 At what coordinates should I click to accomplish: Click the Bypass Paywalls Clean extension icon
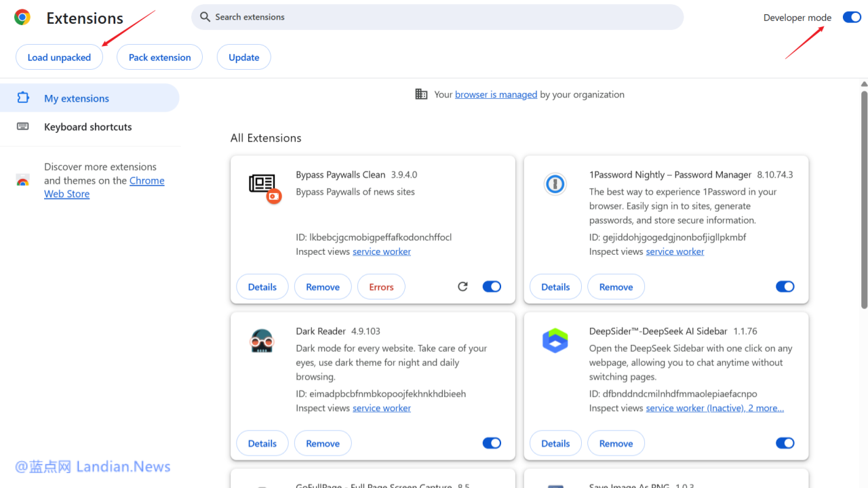click(x=264, y=188)
